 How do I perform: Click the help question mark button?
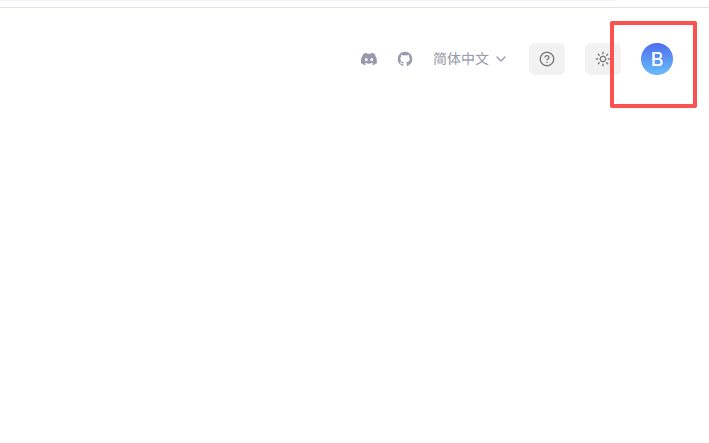[x=547, y=59]
